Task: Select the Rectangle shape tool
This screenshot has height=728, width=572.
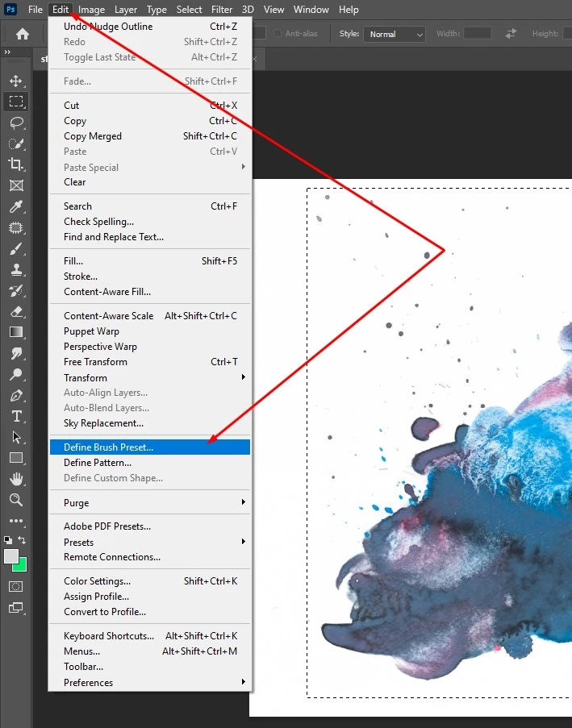Action: pyautogui.click(x=16, y=458)
